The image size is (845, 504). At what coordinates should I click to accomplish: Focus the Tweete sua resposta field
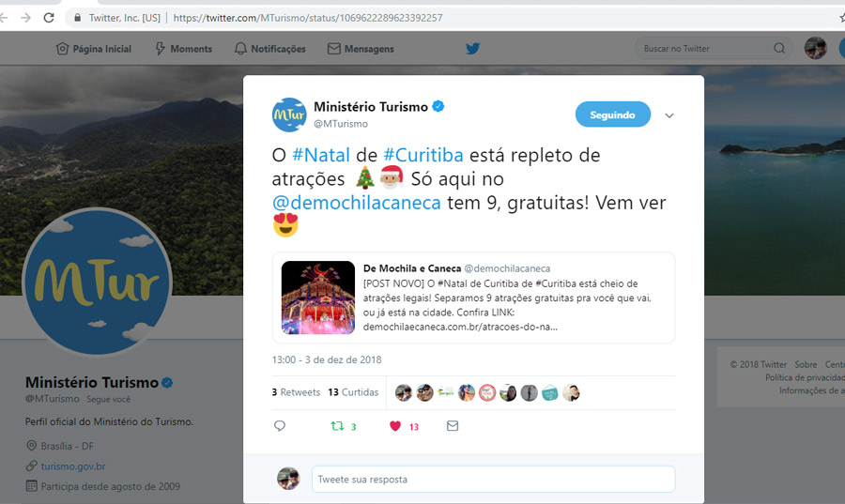[x=493, y=480]
